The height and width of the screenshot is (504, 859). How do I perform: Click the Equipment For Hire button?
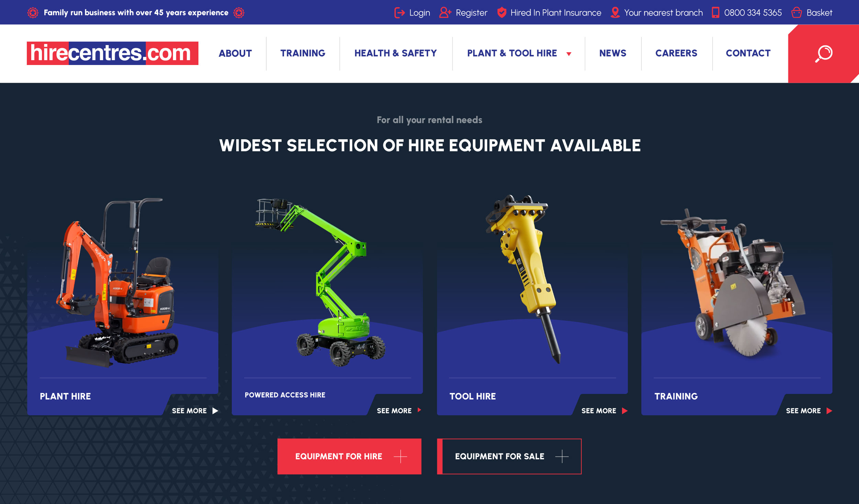[x=349, y=456]
